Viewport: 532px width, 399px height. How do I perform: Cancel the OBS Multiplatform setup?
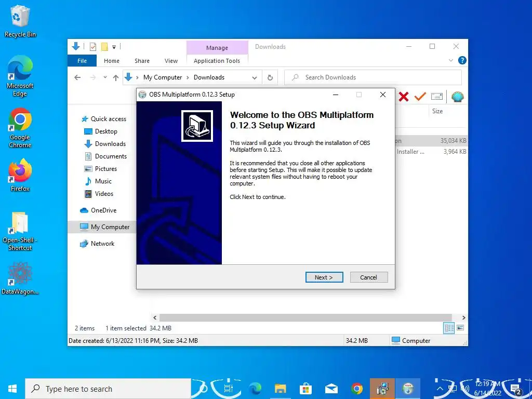point(368,277)
